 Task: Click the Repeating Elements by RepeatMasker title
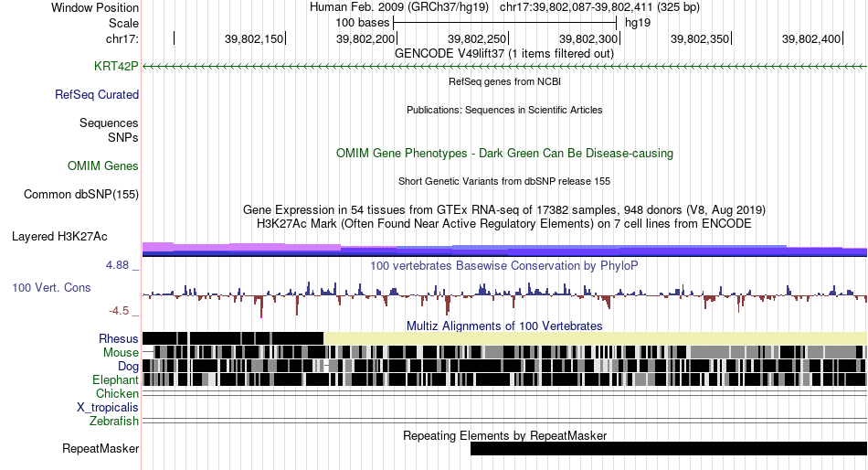coord(504,435)
